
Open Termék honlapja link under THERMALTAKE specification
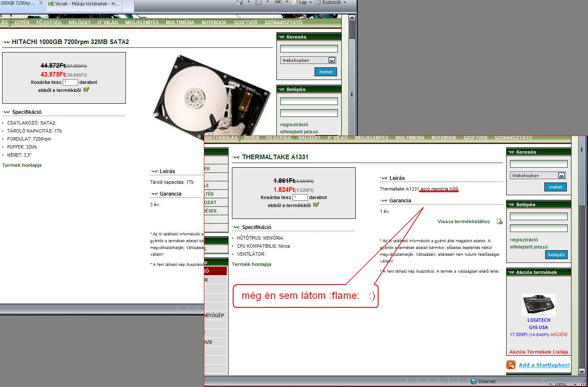tap(252, 264)
